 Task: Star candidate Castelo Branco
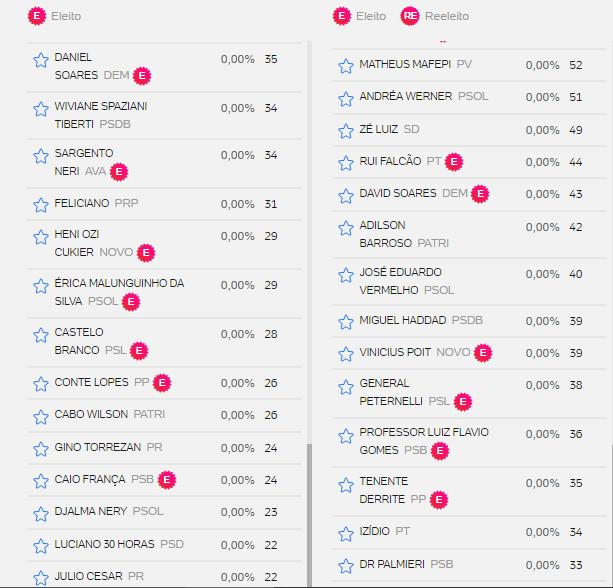click(40, 334)
